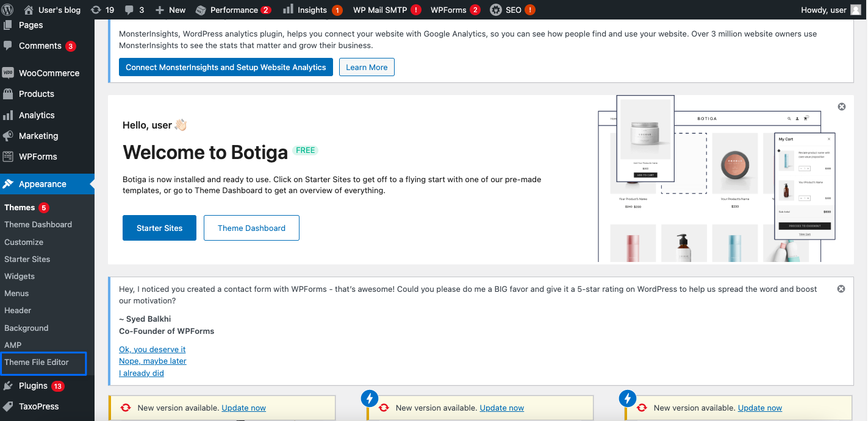The width and height of the screenshot is (868, 421).
Task: Open Starter Sites in the Appearance submenu
Action: point(27,259)
